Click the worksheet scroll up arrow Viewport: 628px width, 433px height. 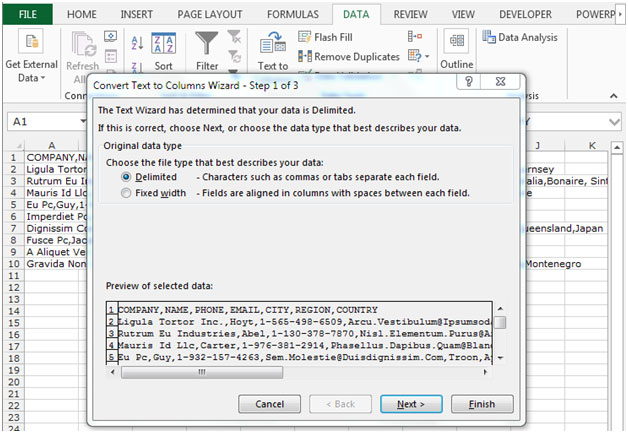(x=617, y=148)
